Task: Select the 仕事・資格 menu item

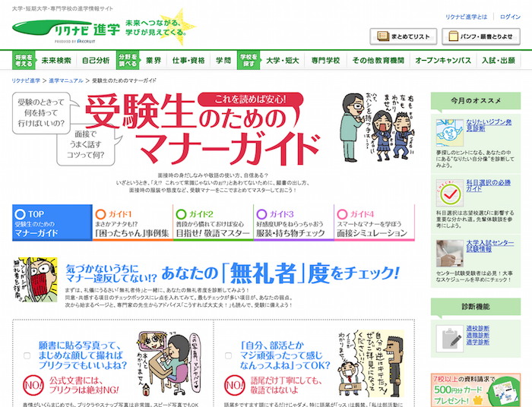Action: (x=188, y=61)
